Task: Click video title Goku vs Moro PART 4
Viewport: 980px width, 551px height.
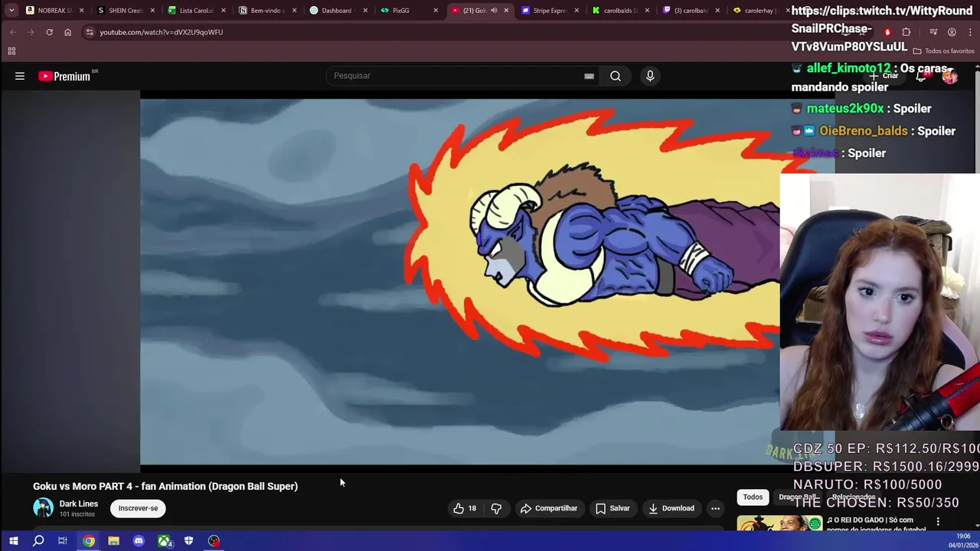Action: 165,486
